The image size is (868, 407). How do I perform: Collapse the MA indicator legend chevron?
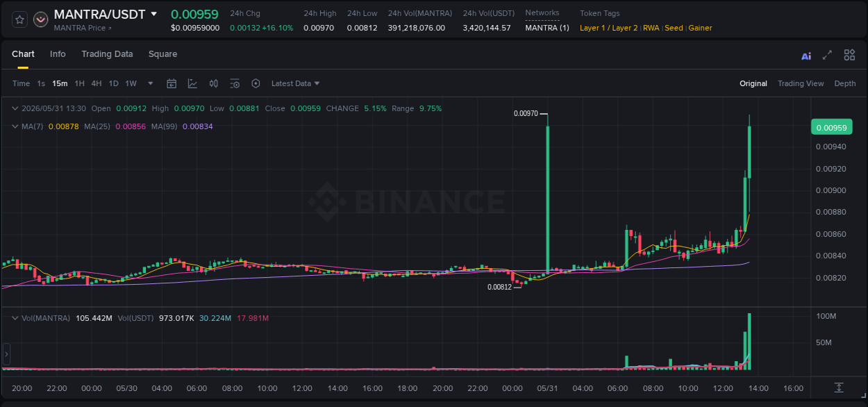click(x=15, y=126)
